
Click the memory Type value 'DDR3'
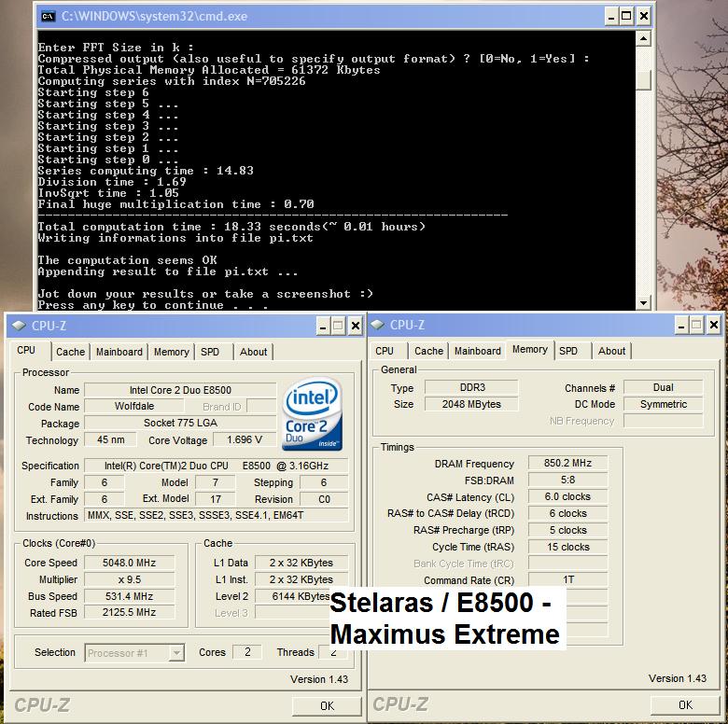[x=471, y=387]
